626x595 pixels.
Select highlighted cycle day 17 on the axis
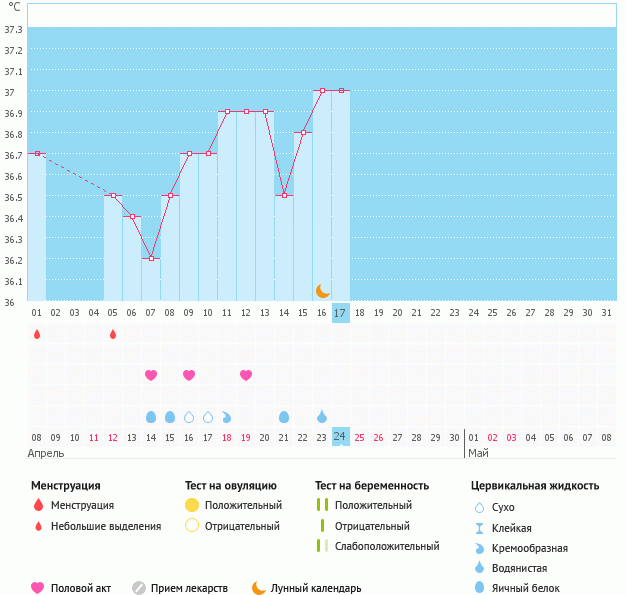[340, 313]
